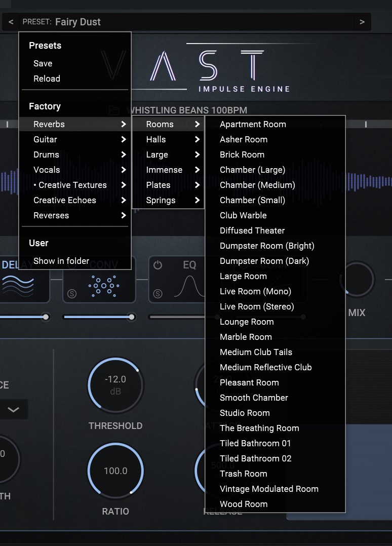Click the Ratio knob showing 100.0
This screenshot has height=546, width=392.
click(x=115, y=471)
